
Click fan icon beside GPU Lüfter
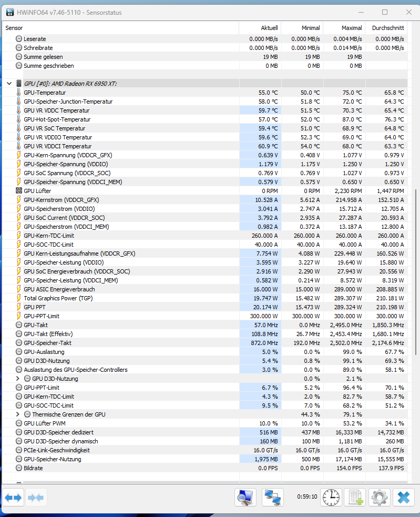[x=19, y=190]
